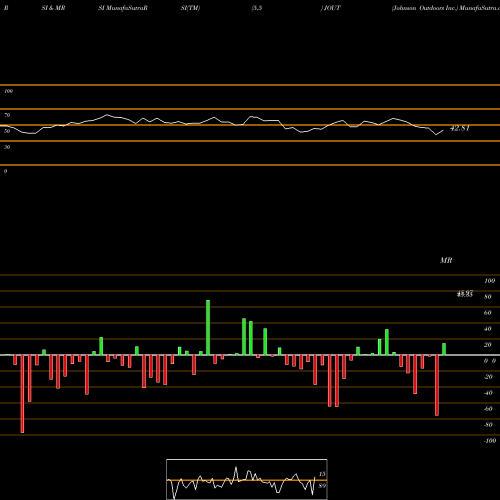
Task: Click the SI MunafaSutraR header label
Action: (x=123, y=8)
